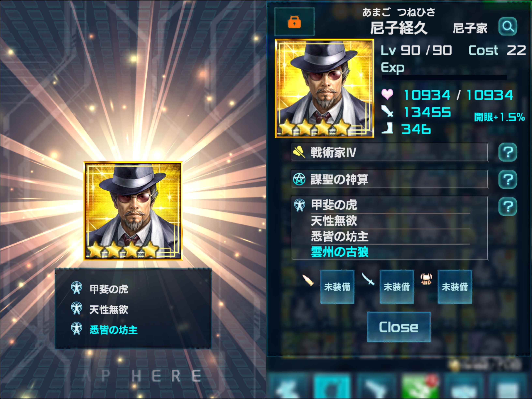Select the armor equipment slot 未装備
The width and height of the screenshot is (532, 399).
(x=455, y=287)
